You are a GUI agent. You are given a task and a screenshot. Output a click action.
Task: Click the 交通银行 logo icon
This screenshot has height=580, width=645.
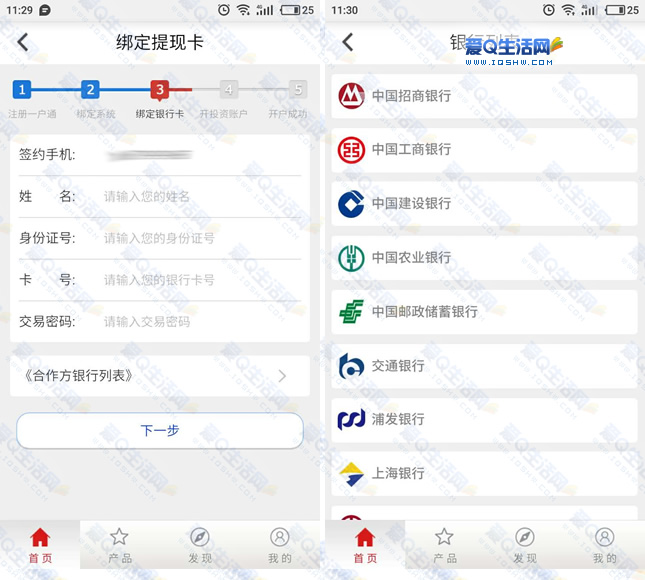[x=351, y=366]
